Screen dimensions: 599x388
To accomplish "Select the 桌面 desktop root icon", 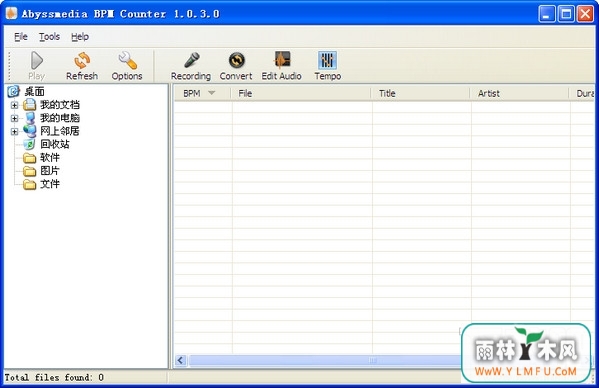I will point(13,92).
